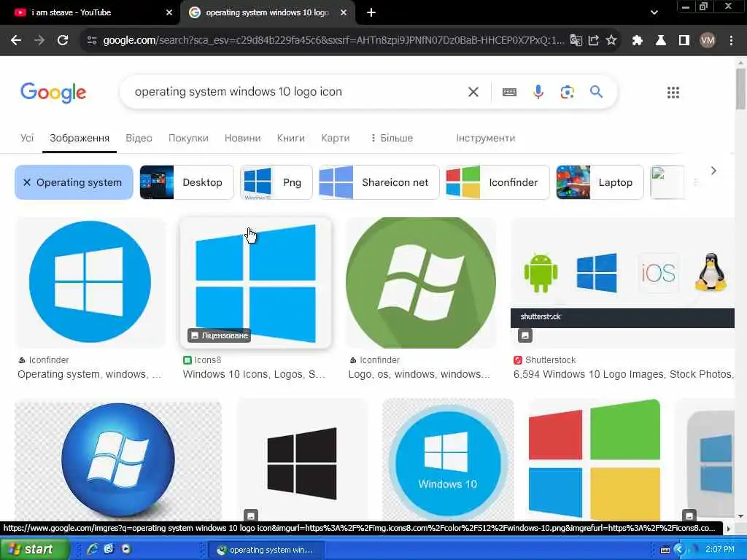Apply the Shareicon net filter chip
Screen dimensions: 747x560
tap(379, 182)
